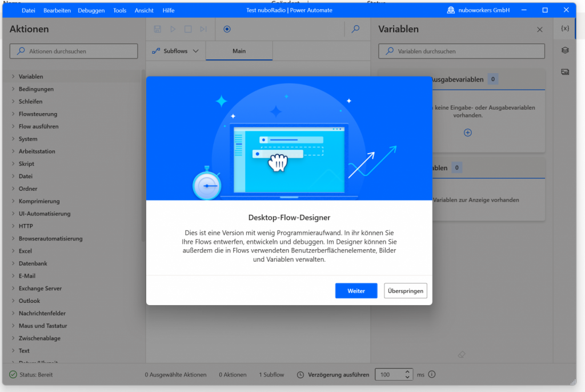The height and width of the screenshot is (392, 585).
Task: Click the actions list vertical scrollbar
Action: pyautogui.click(x=143, y=155)
